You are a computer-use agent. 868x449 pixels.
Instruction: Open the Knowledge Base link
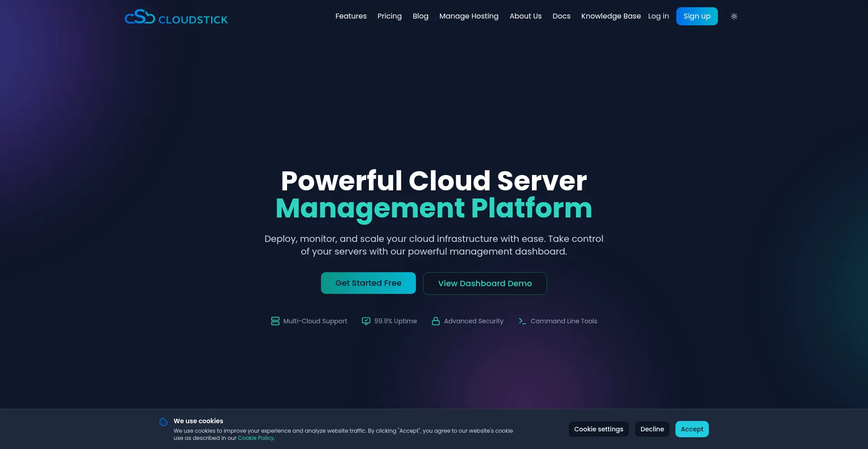point(611,16)
